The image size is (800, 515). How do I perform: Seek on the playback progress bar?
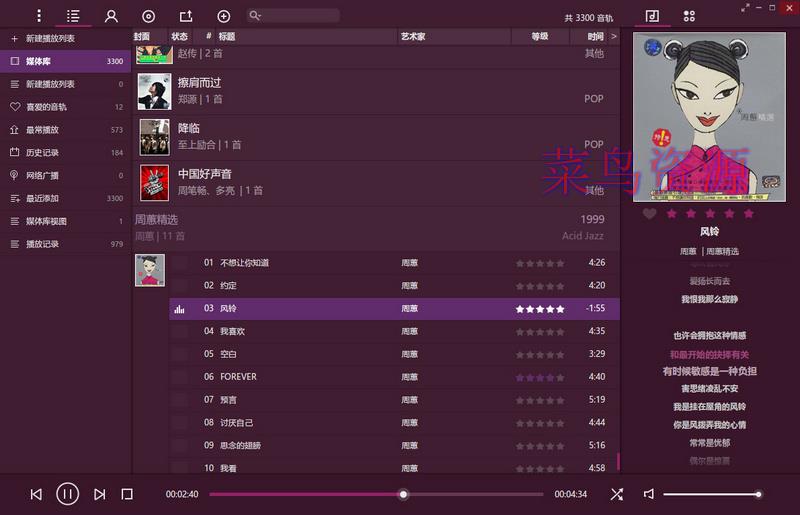click(x=376, y=494)
